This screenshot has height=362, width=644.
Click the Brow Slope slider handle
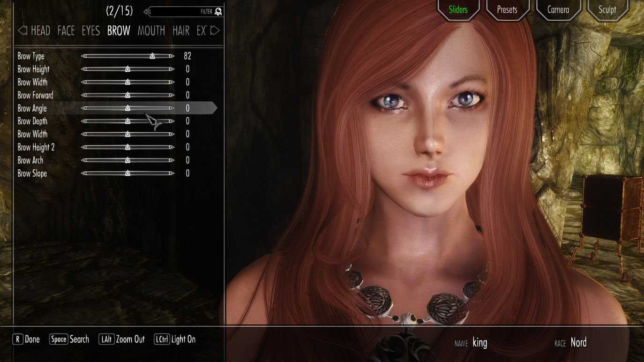127,173
